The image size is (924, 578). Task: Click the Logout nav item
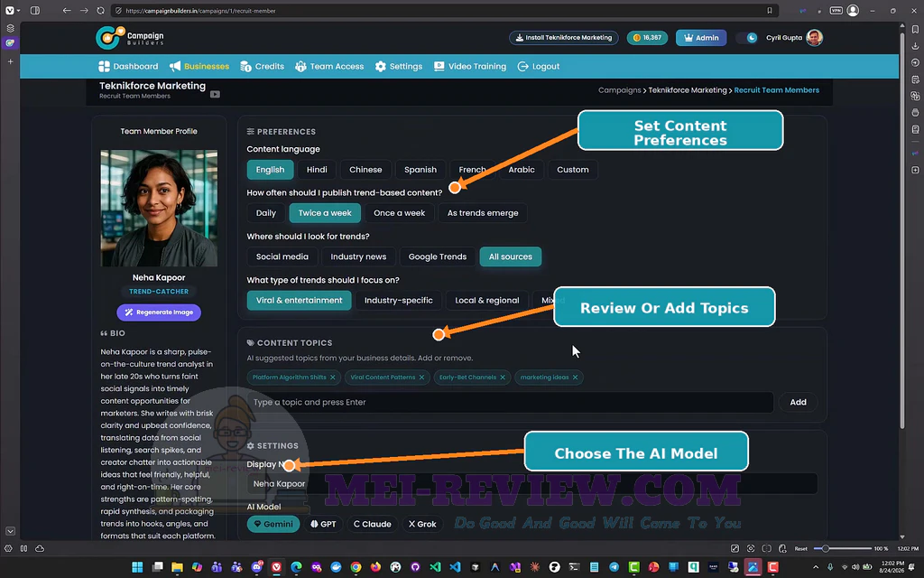539,67
